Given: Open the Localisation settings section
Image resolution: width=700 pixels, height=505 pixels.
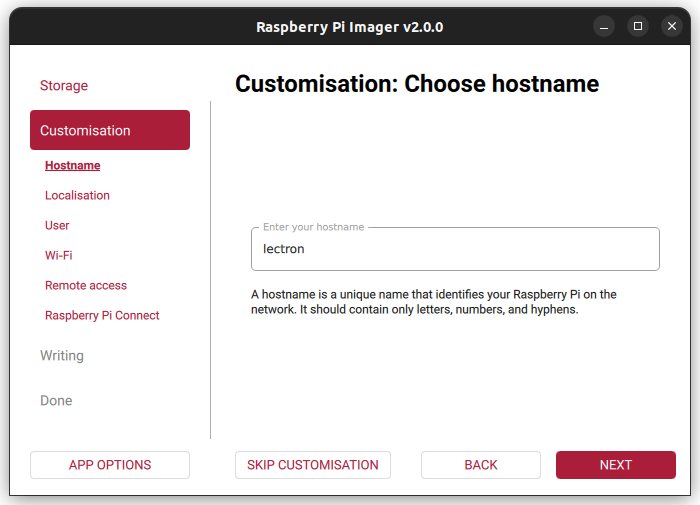Looking at the screenshot, I should [x=77, y=195].
